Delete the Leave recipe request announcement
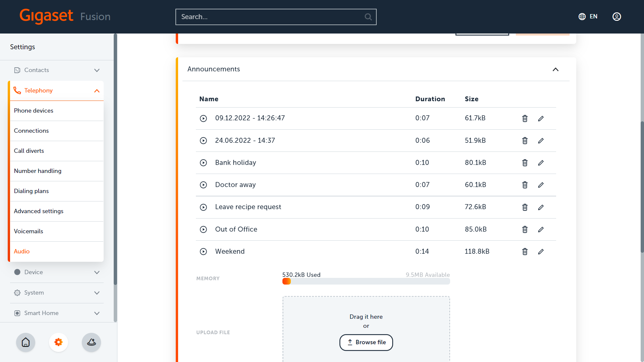This screenshot has height=362, width=644. pos(525,207)
